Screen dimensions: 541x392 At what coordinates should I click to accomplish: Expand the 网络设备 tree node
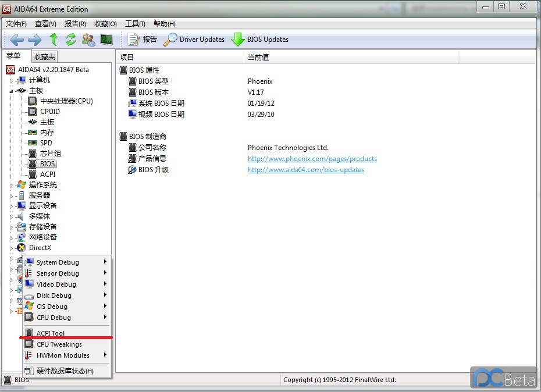point(11,237)
